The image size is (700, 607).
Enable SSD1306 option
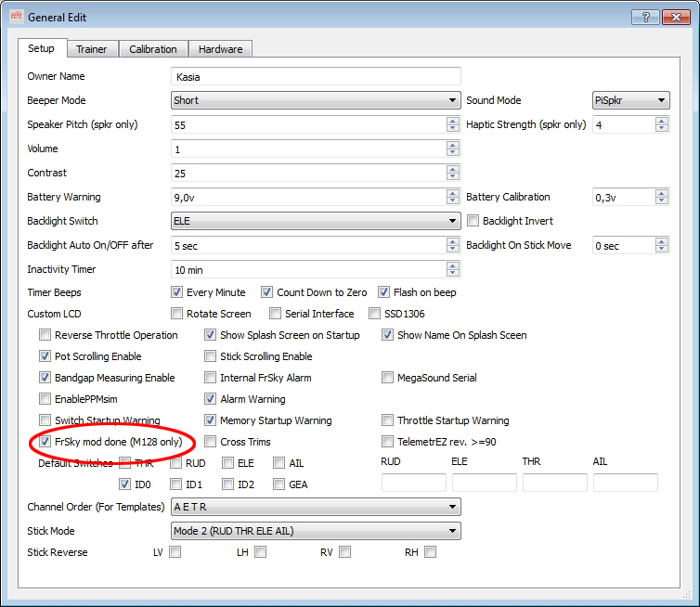tap(374, 314)
